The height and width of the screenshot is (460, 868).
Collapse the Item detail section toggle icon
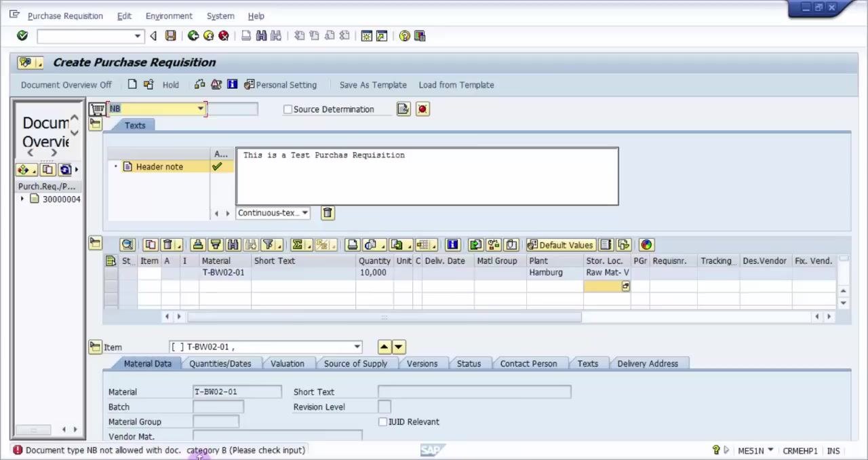click(96, 347)
